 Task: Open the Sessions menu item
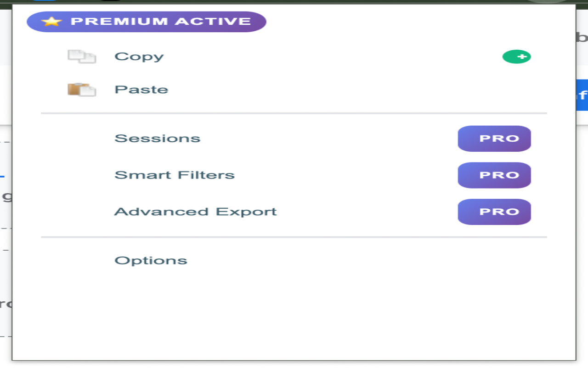[157, 138]
